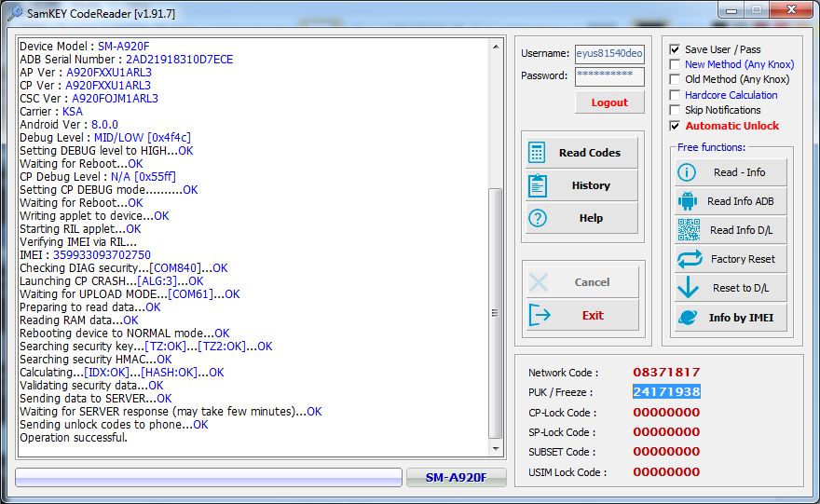Click the SP-Lock Code value
Viewport: 820px width, 504px height.
666,432
